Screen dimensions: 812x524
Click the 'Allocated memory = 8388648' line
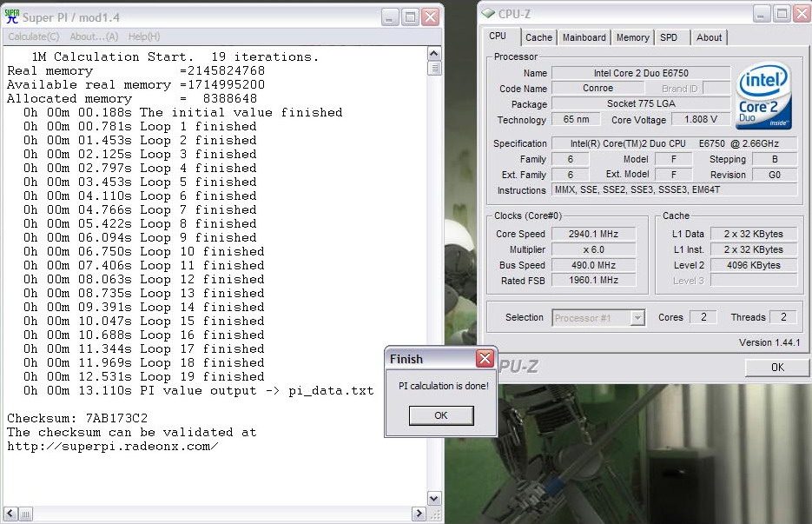coord(132,98)
